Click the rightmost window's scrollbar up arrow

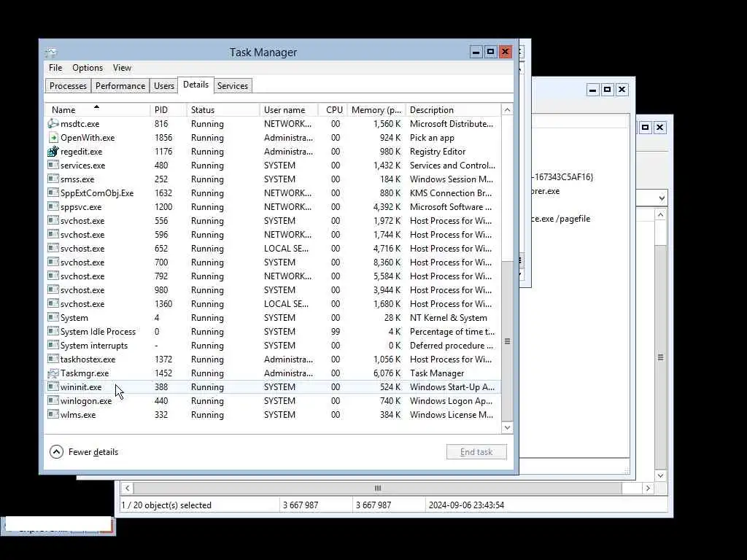(660, 215)
